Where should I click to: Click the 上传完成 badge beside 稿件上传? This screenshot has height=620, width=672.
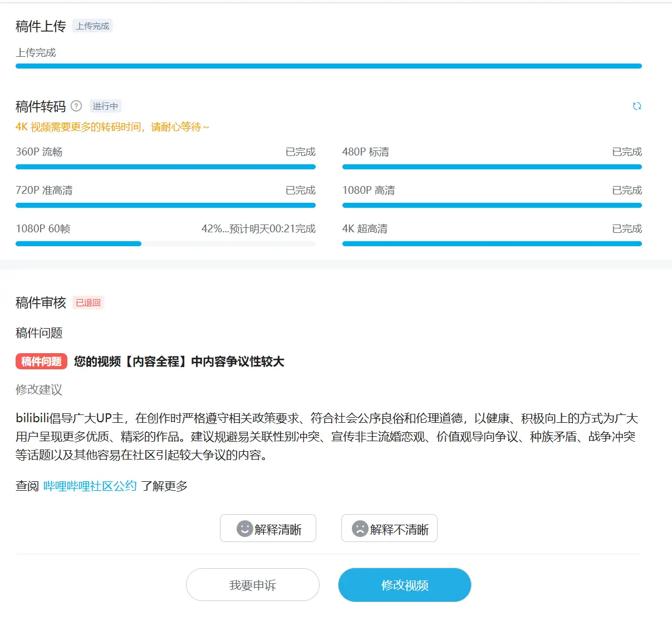[x=92, y=26]
